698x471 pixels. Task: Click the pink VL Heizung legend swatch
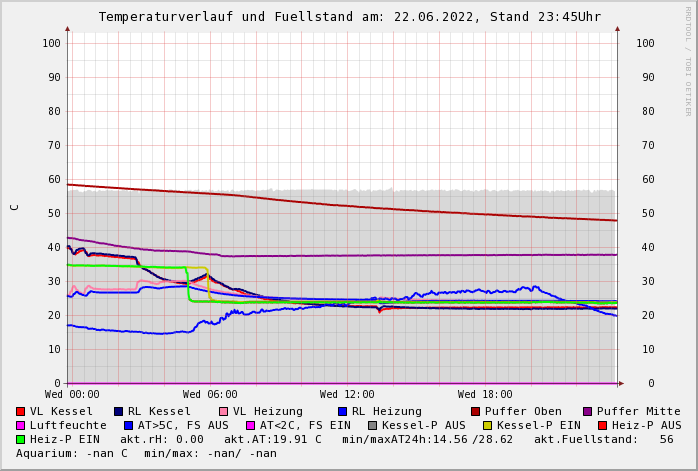tap(224, 411)
